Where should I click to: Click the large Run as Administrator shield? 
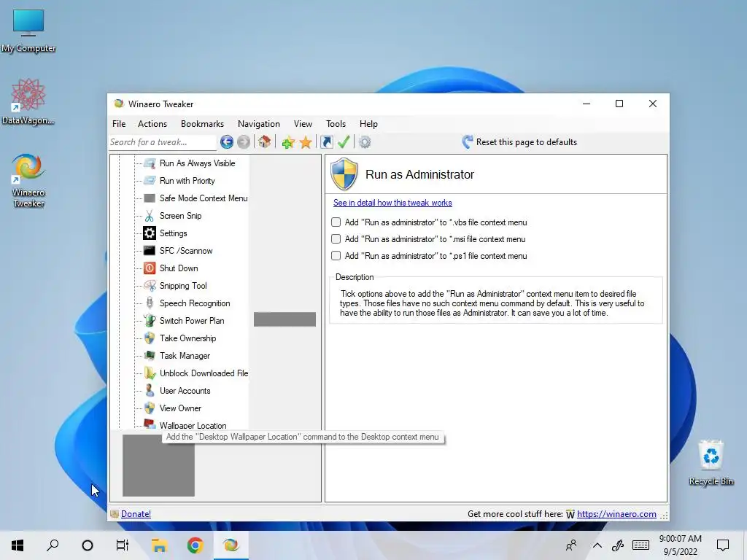coord(344,174)
